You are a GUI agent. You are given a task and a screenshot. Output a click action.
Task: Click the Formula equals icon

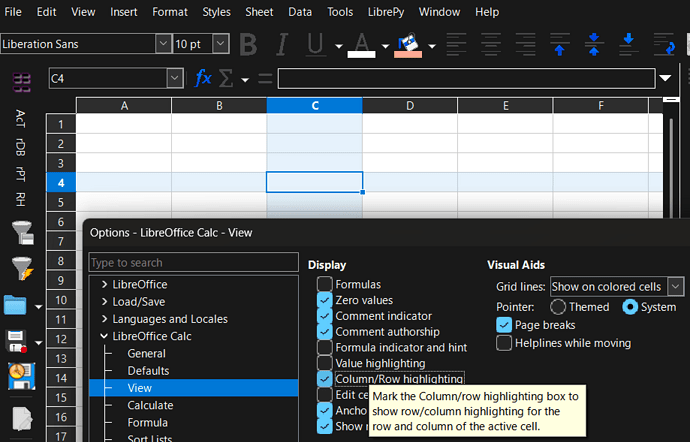[x=265, y=79]
